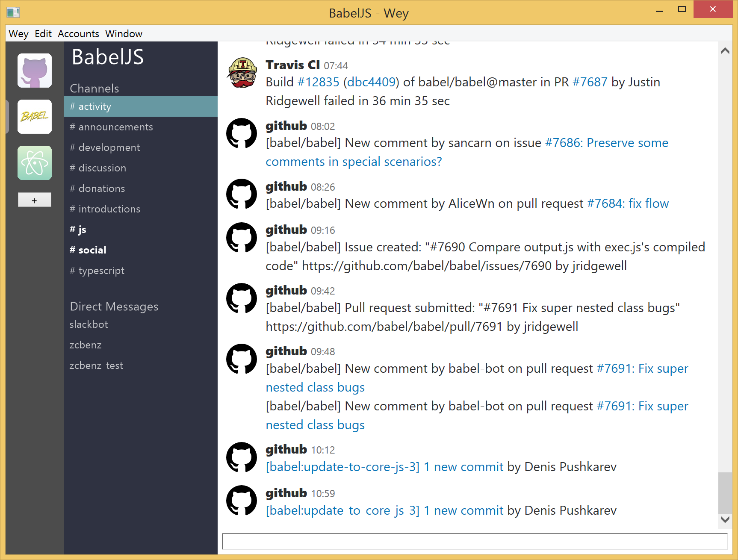Switch to the purple cat workspace icon
Screen dimensions: 738x560
(35, 71)
